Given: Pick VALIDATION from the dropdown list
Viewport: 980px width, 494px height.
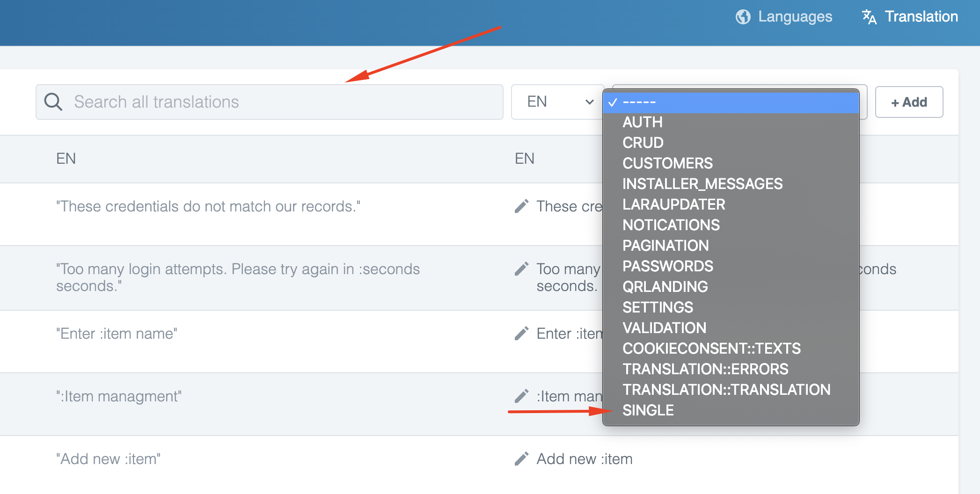Looking at the screenshot, I should pyautogui.click(x=664, y=328).
